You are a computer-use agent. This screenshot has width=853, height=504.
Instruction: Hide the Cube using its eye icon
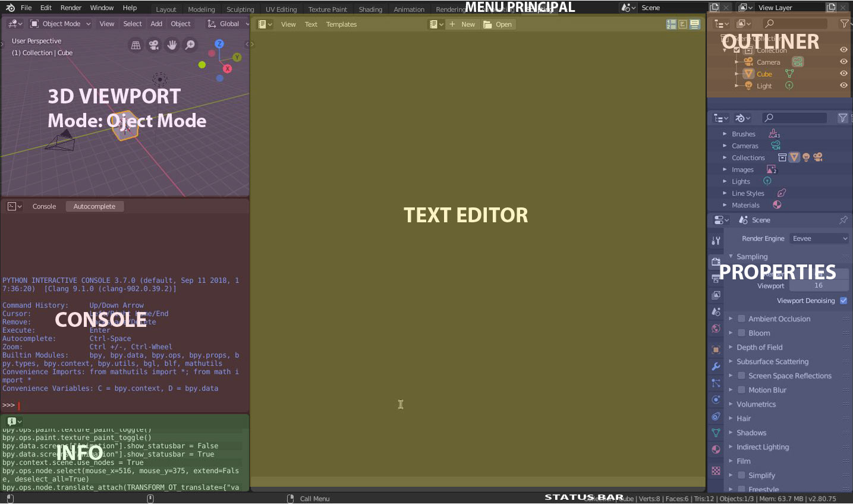[x=843, y=74]
